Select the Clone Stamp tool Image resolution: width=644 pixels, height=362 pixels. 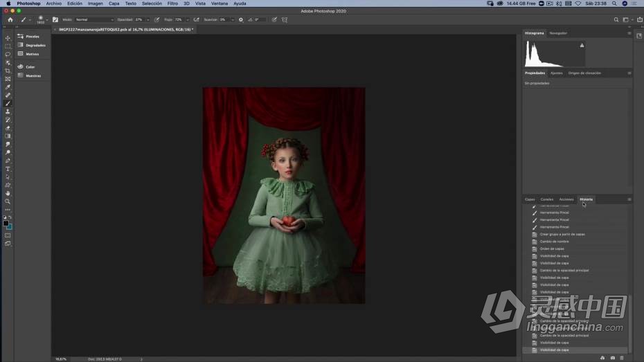click(8, 111)
